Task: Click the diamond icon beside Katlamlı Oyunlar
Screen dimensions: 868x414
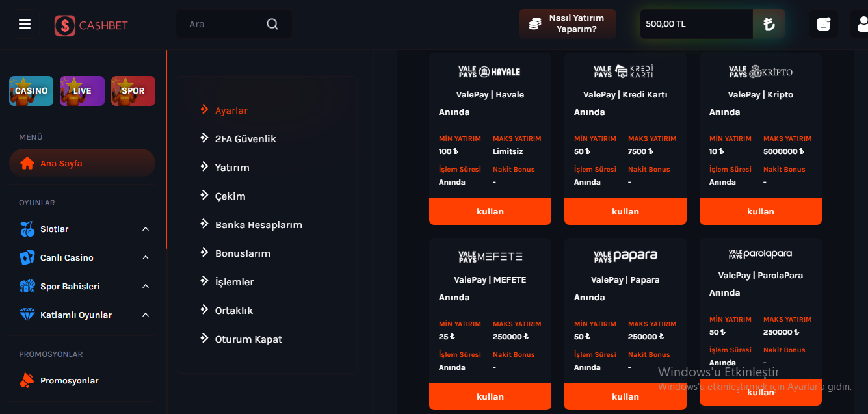Action: [27, 315]
